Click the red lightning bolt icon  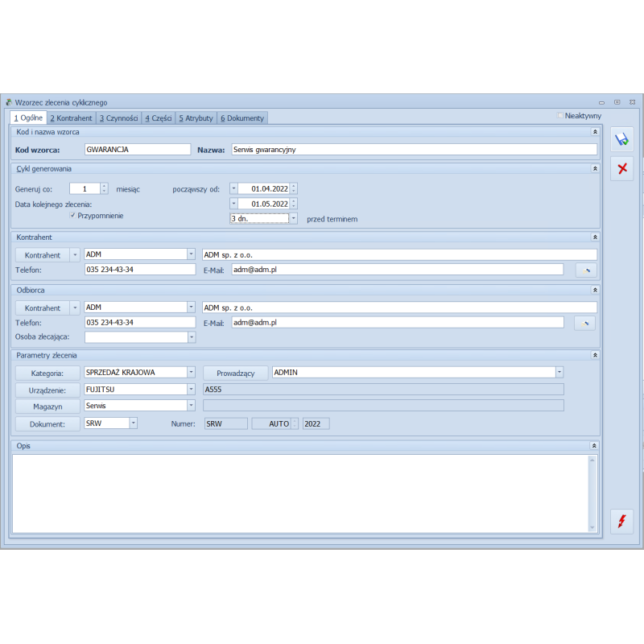click(621, 522)
